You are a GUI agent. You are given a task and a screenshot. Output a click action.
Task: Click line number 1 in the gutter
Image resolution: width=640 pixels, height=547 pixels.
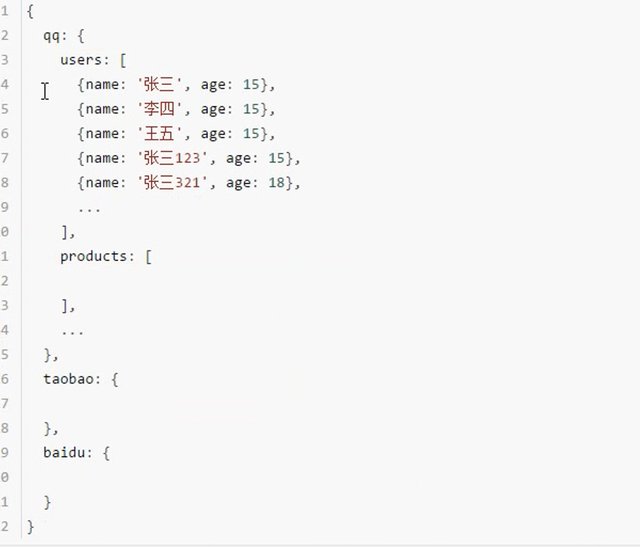(x=6, y=11)
